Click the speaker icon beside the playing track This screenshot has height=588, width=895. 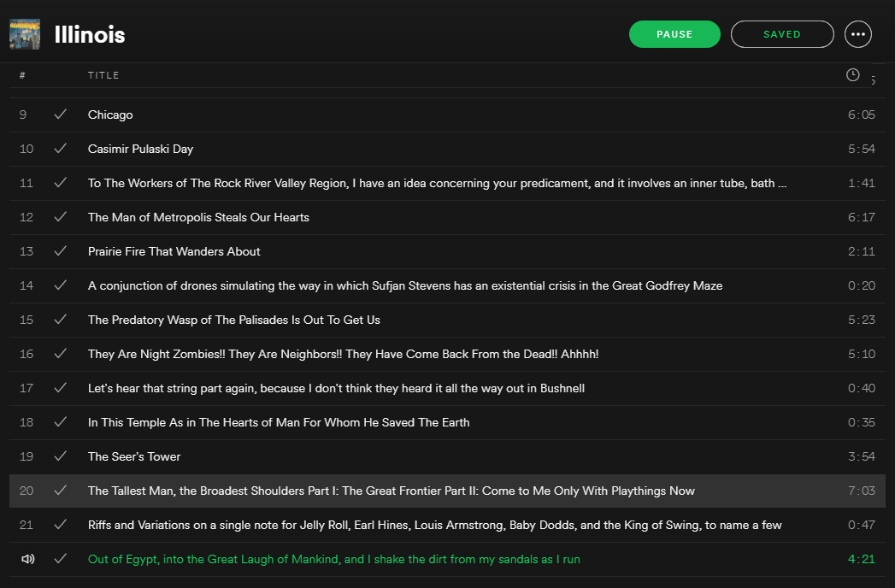pyautogui.click(x=27, y=559)
